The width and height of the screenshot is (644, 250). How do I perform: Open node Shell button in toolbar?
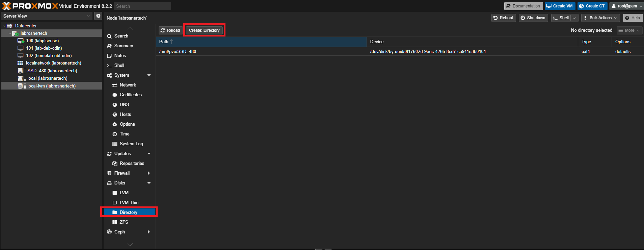coord(561,18)
